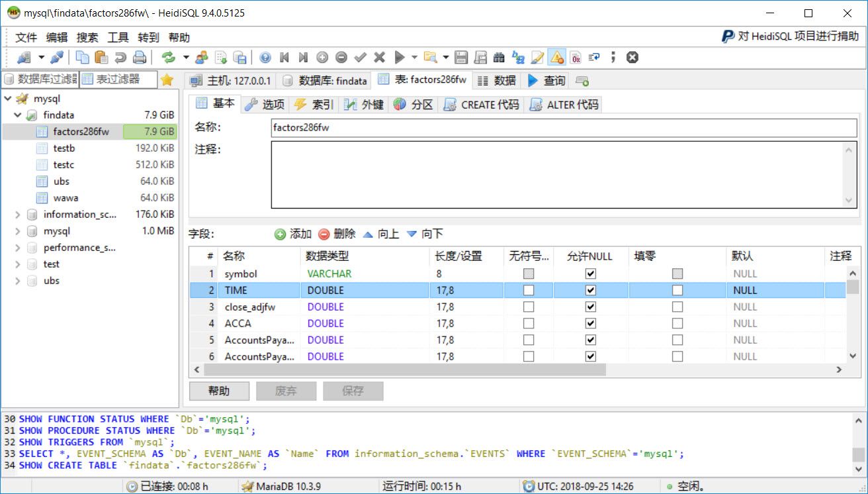Enable unsigned for the TIME field

point(528,290)
